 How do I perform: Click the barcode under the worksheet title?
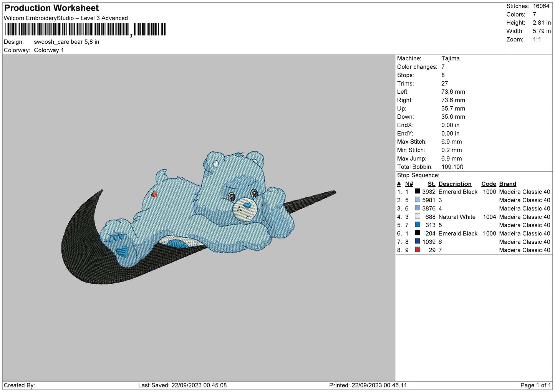click(85, 30)
